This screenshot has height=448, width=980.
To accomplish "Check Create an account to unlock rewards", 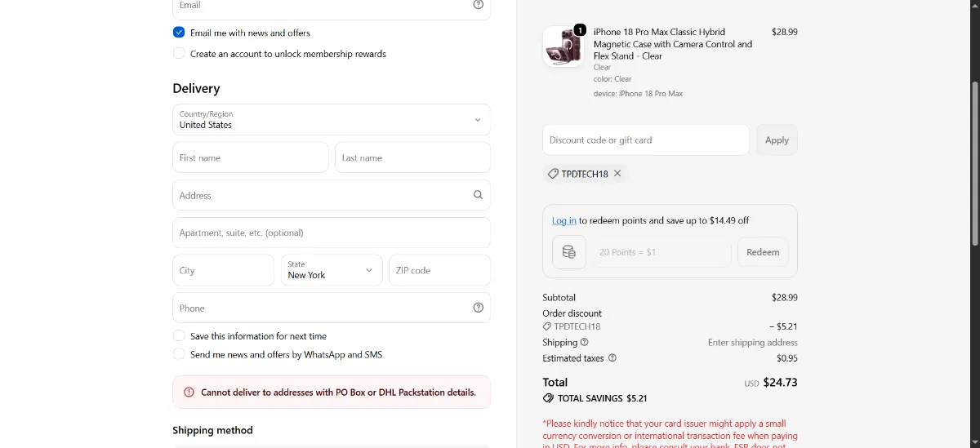I will click(179, 54).
